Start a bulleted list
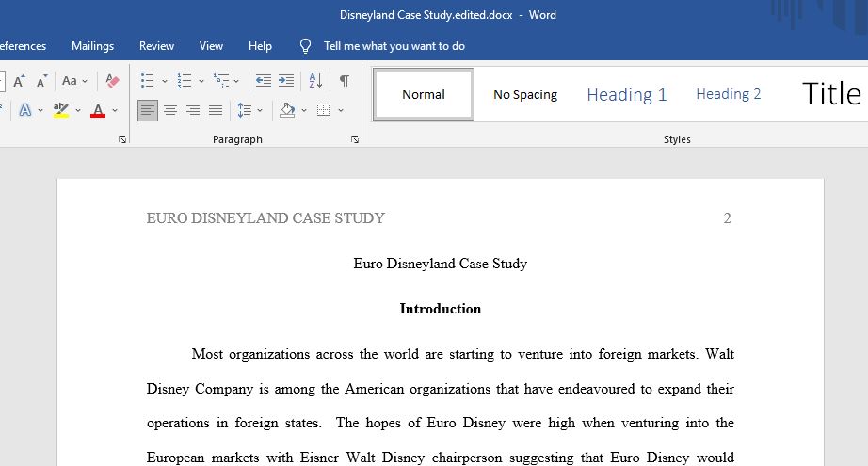This screenshot has width=868, height=466. point(147,81)
